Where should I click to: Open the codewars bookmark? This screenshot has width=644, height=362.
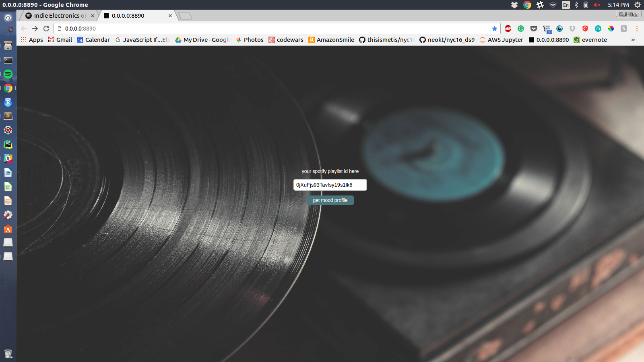pos(286,40)
